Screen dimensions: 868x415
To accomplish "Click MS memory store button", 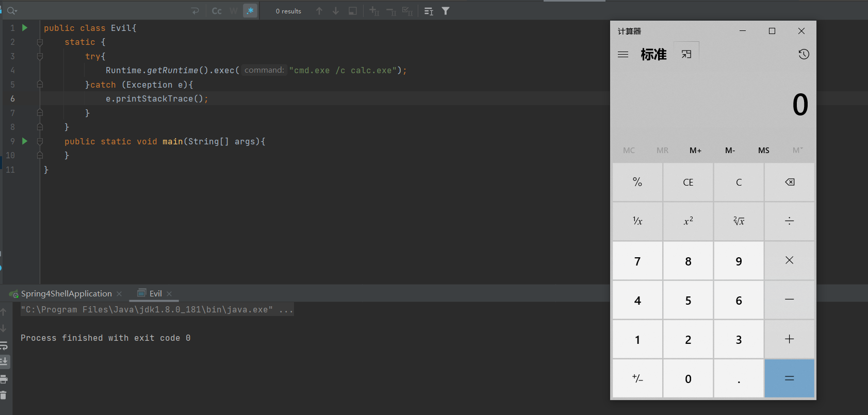I will [764, 151].
